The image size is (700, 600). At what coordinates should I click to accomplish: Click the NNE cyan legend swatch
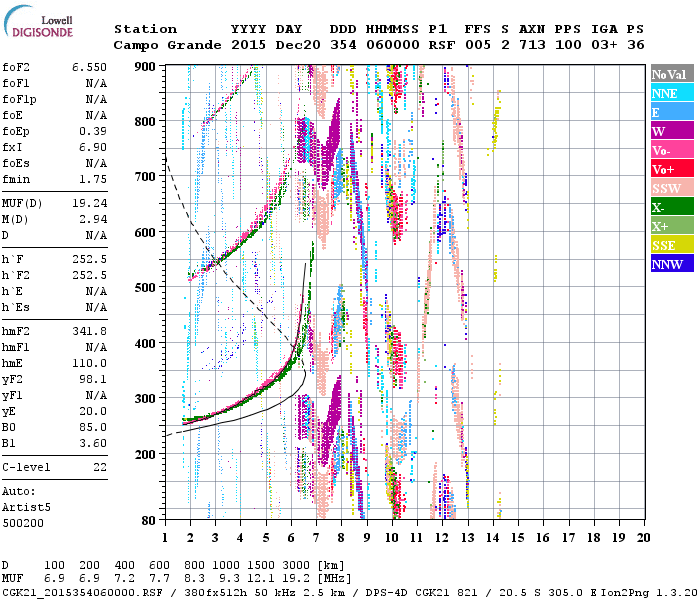pos(672,92)
